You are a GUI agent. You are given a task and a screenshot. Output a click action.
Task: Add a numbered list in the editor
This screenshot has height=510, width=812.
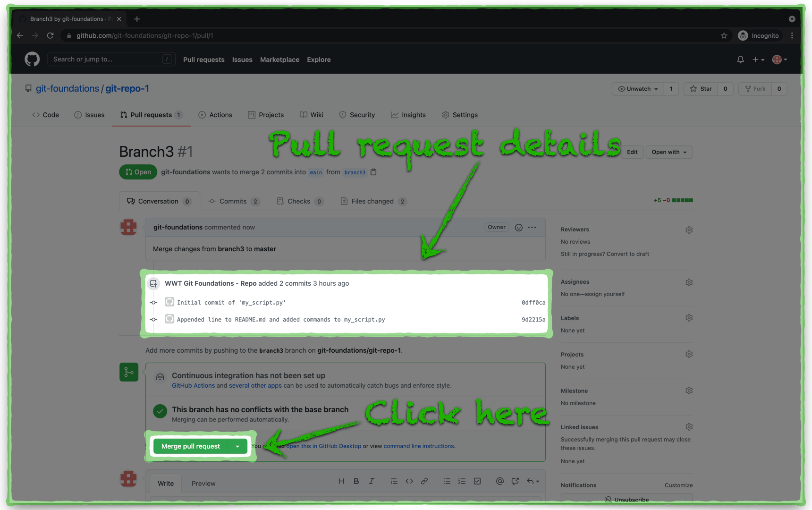coord(462,481)
